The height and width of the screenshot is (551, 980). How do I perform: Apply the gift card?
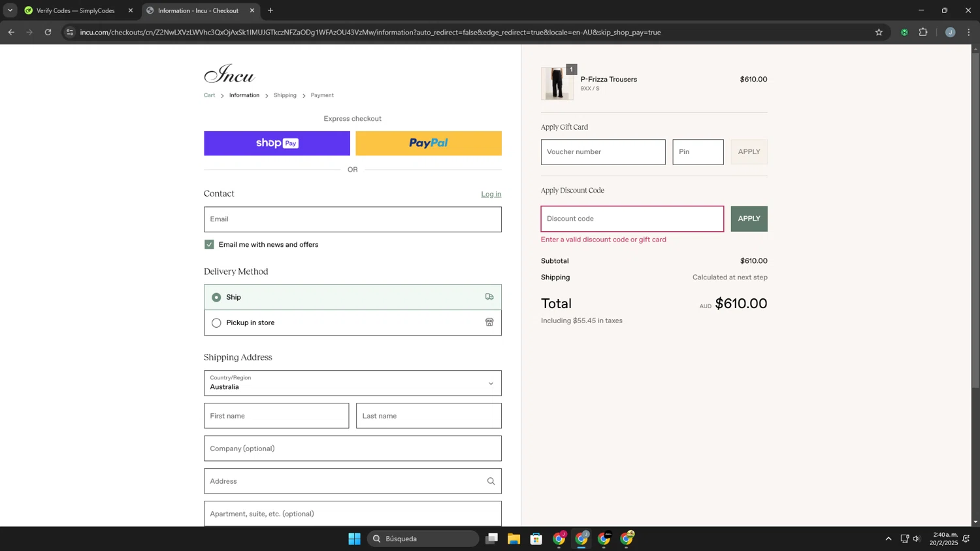(749, 152)
